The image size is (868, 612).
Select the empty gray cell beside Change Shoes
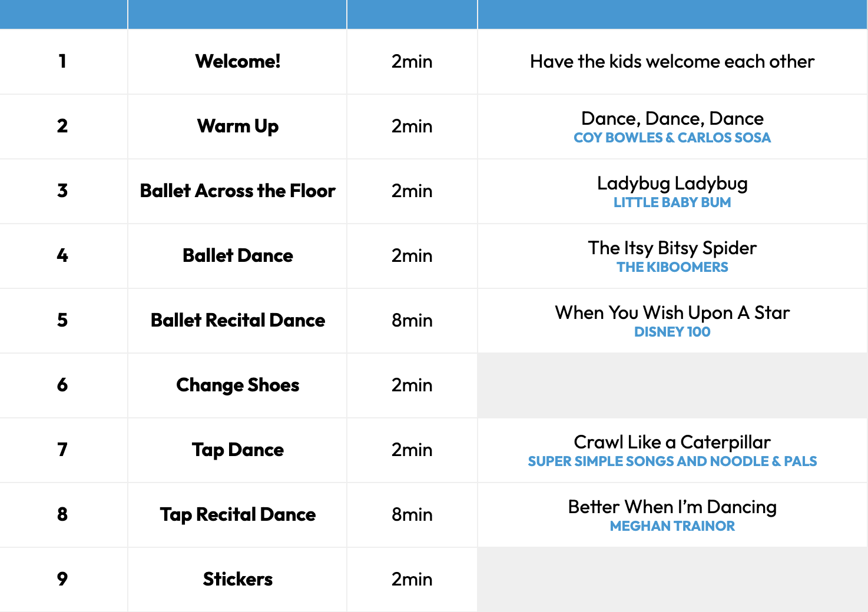click(x=672, y=385)
